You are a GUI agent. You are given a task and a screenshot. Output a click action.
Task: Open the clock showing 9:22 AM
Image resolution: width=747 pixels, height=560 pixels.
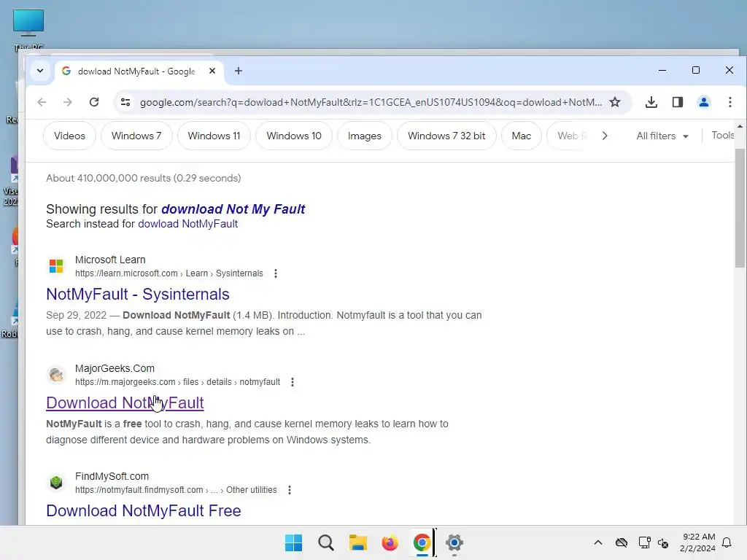[697, 542]
